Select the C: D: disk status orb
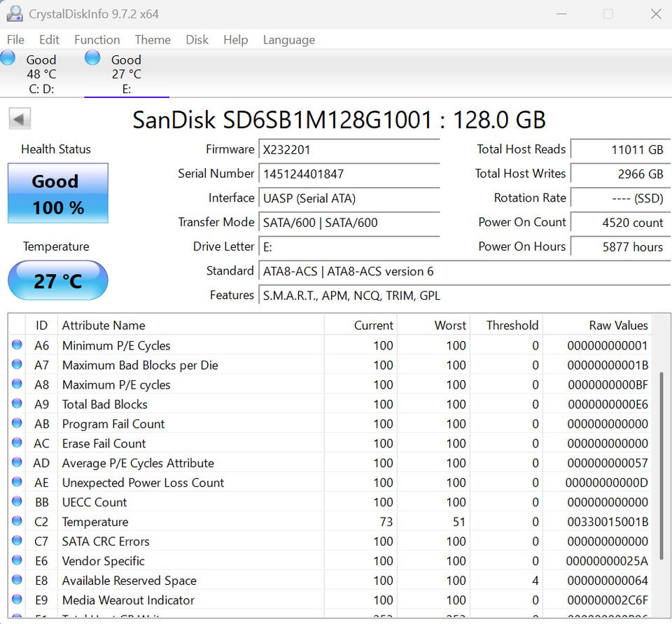The width and height of the screenshot is (672, 624). tap(8, 58)
